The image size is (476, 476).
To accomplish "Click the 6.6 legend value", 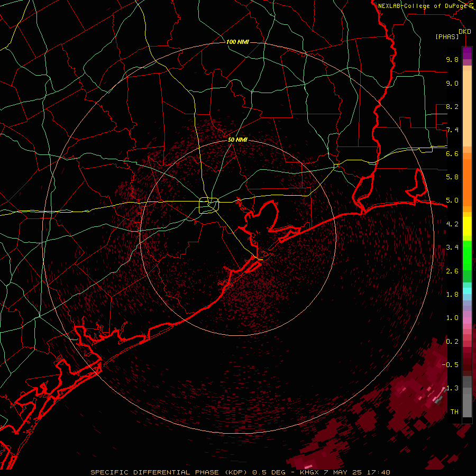I will (x=452, y=153).
